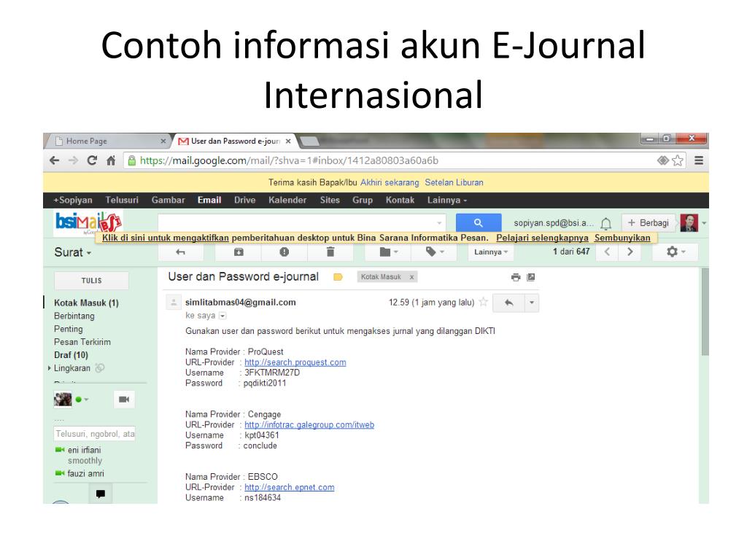
Task: Open Kontak in the top bar
Action: (x=400, y=200)
